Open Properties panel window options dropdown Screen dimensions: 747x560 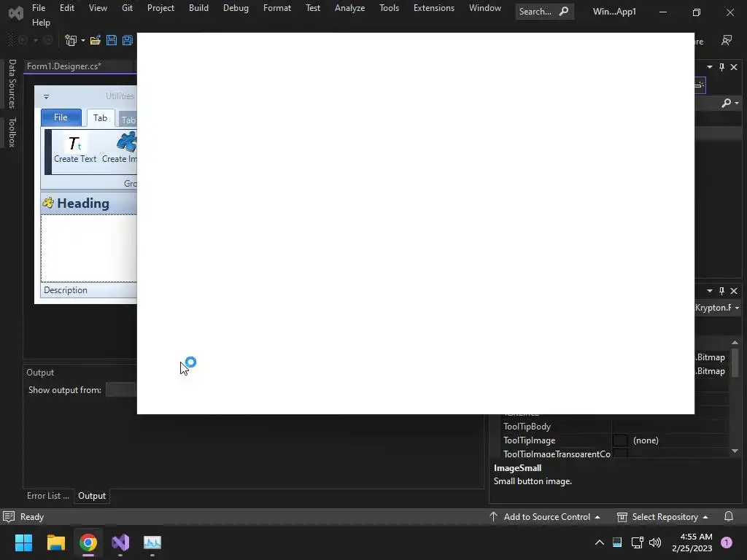point(710,291)
